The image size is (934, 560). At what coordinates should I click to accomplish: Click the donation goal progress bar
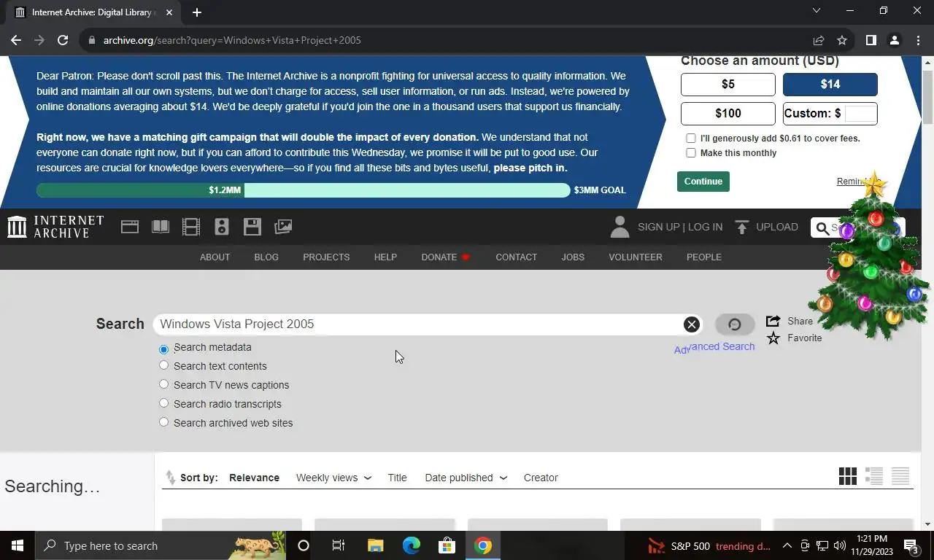click(303, 190)
